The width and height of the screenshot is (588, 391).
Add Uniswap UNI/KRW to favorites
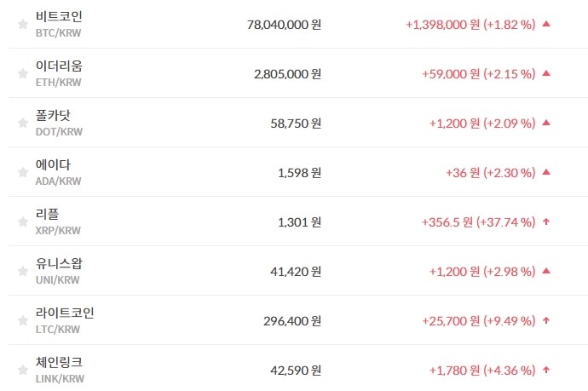coord(23,272)
